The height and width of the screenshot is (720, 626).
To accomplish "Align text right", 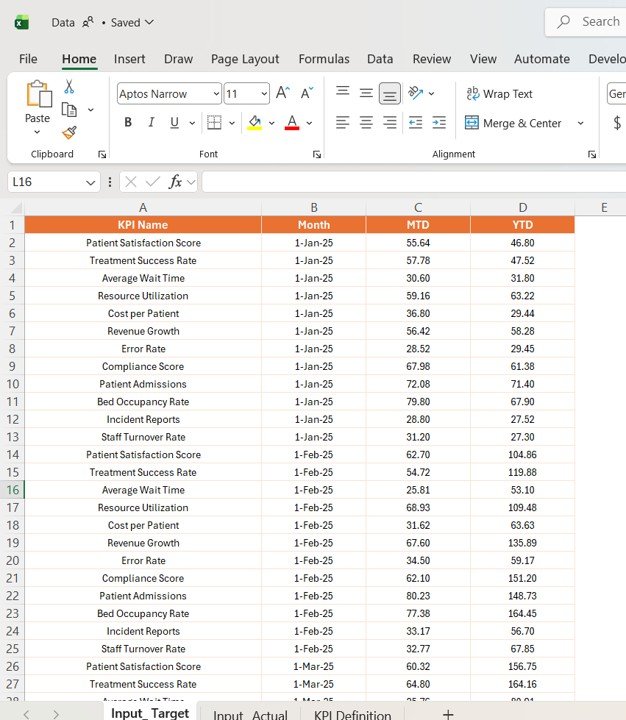I will click(389, 123).
